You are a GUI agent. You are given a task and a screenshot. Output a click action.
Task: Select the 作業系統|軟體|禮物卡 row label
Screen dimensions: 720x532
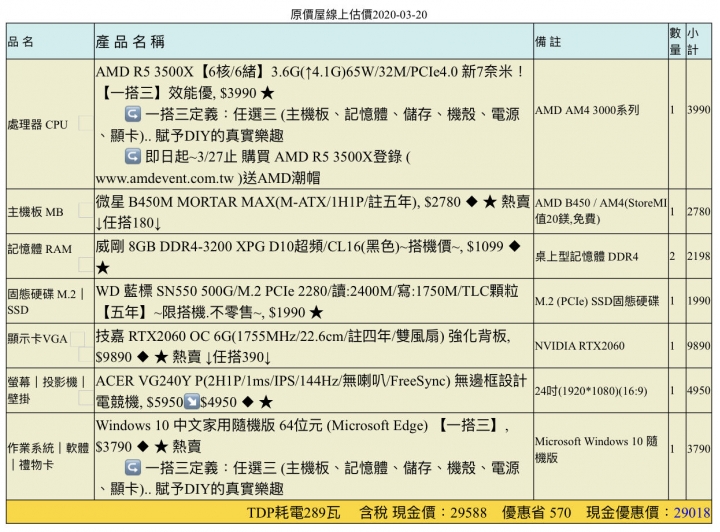tap(48, 456)
